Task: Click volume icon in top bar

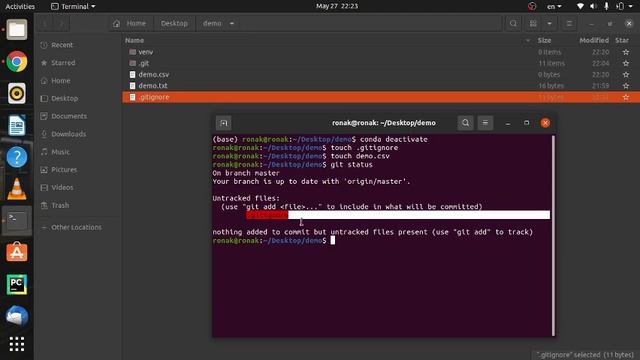Action: coord(593,6)
